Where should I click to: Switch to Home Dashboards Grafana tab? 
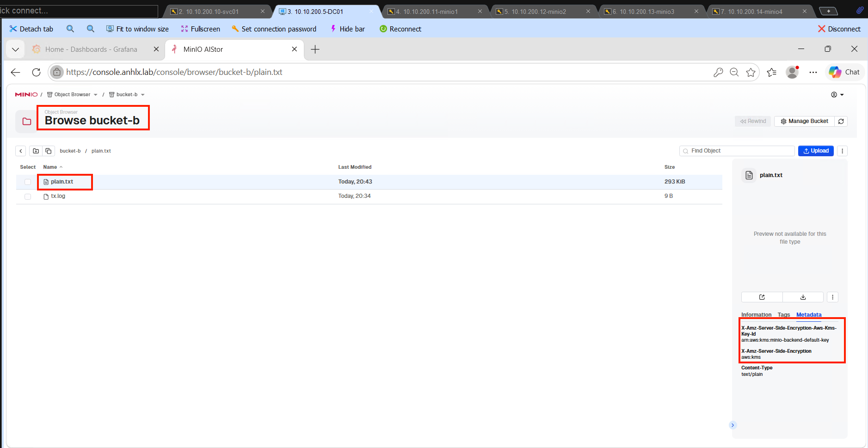(91, 49)
